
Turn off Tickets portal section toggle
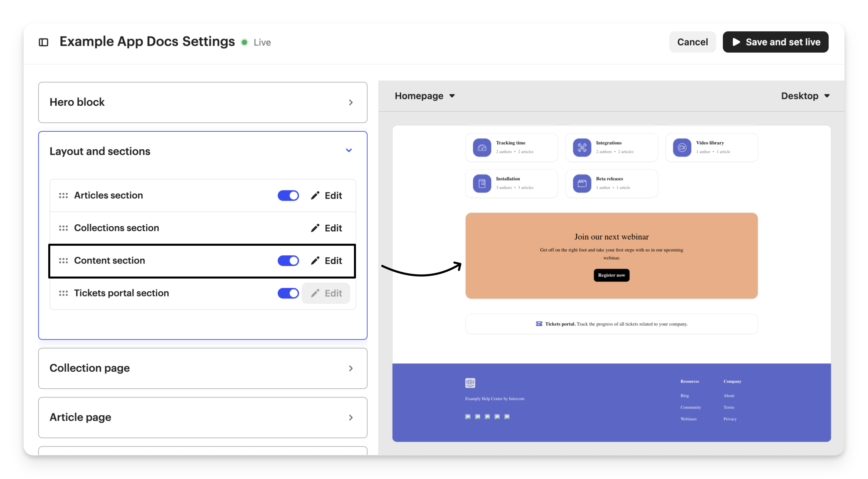288,293
